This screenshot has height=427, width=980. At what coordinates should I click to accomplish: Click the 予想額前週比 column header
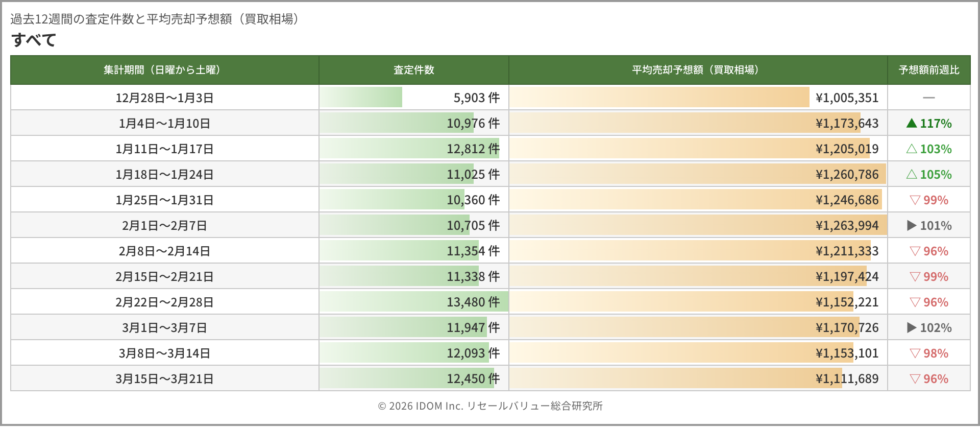[928, 70]
